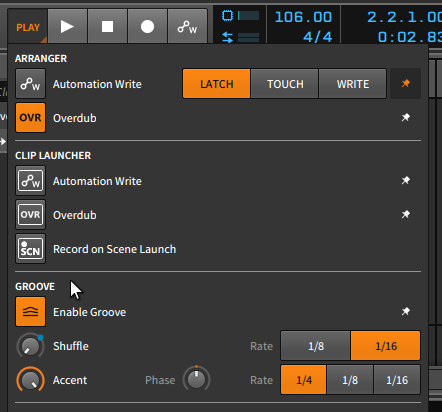Turn off the Enable Groove button
442x412 pixels.
30,312
